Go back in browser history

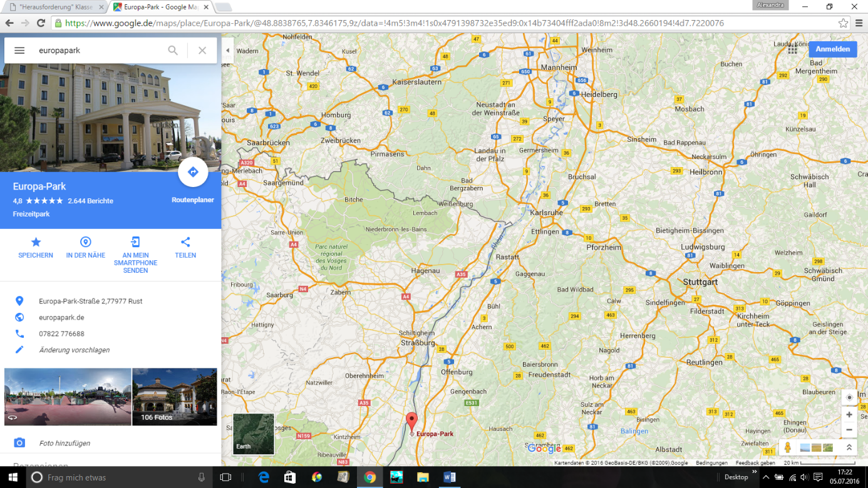[x=9, y=23]
